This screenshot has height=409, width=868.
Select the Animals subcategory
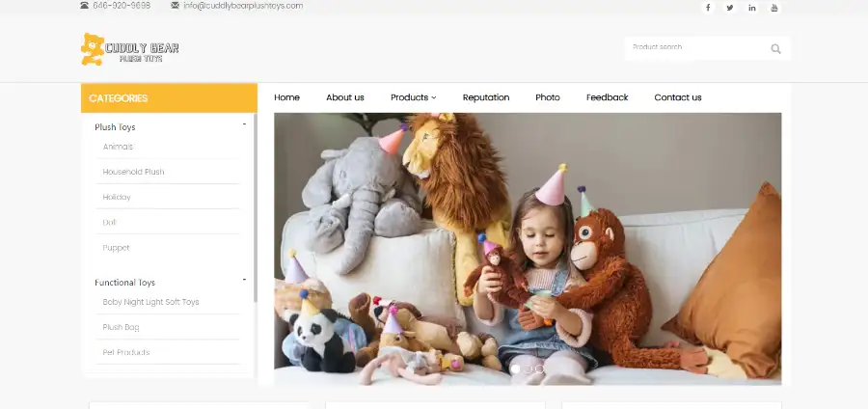pyautogui.click(x=118, y=147)
